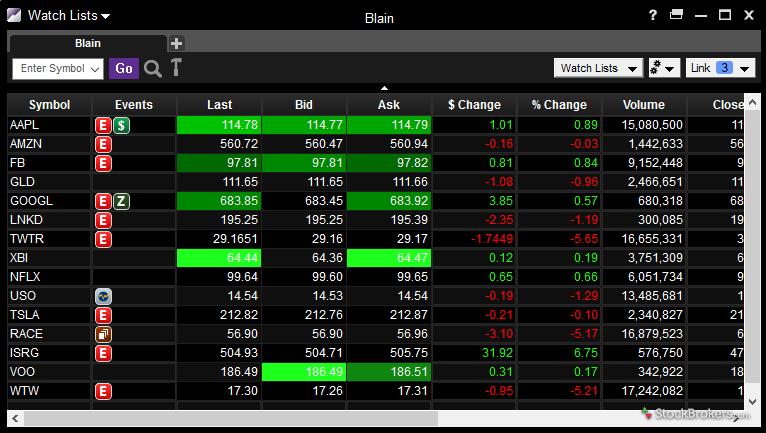This screenshot has width=766, height=433.
Task: Sort by the Bid column header
Action: [x=304, y=105]
